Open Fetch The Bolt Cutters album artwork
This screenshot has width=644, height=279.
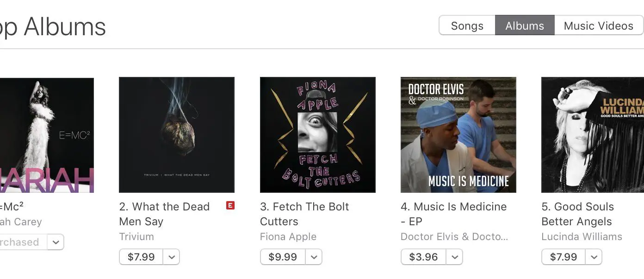[318, 135]
